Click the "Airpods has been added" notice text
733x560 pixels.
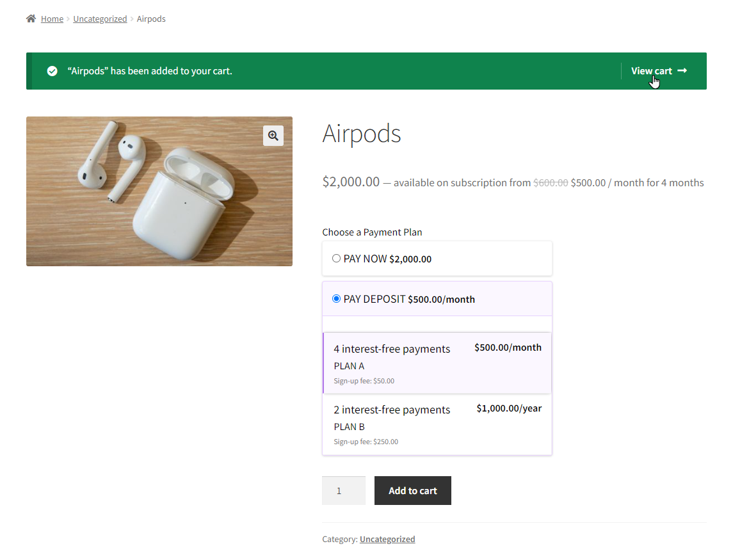(150, 71)
